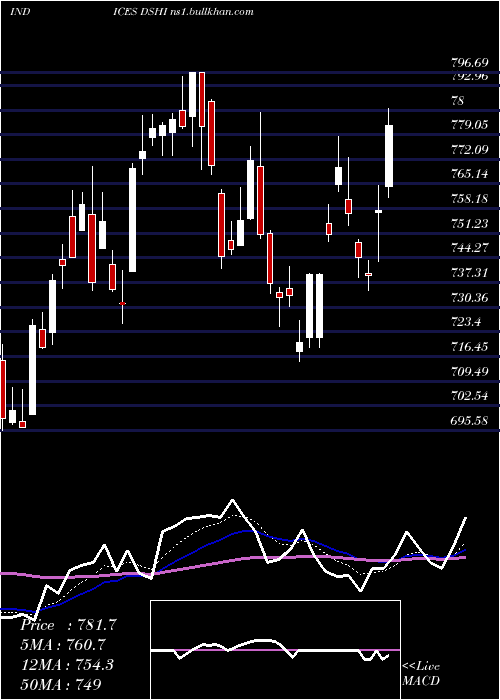Click the 730.36 price level label
This screenshot has width=500, height=700.
tap(470, 297)
